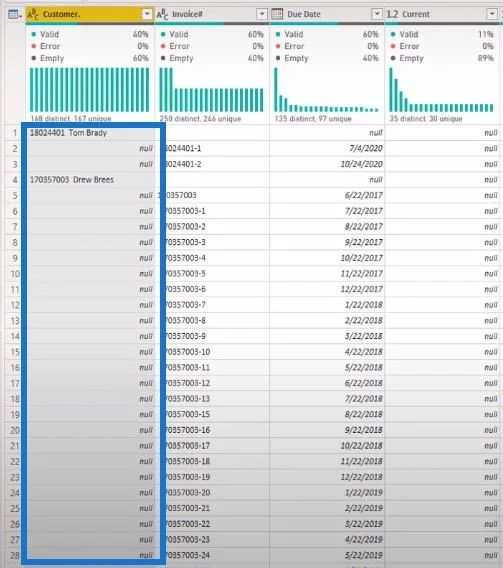Viewport: 503px width, 568px height.
Task: Open the Current column filter dropdown
Action: [x=492, y=14]
